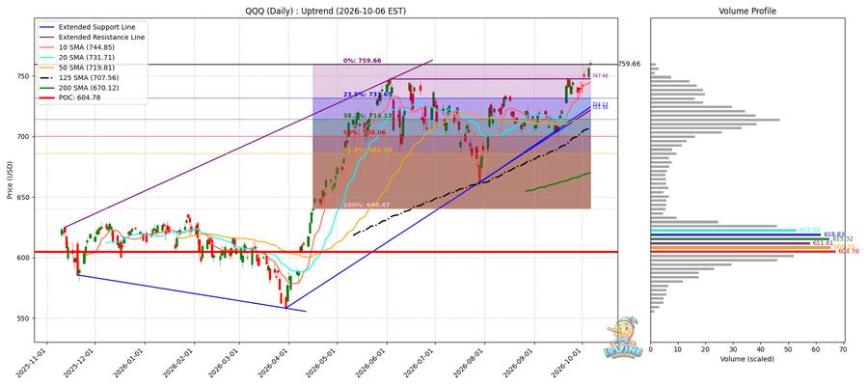The width and height of the screenshot is (868, 386).
Task: Click the "Price (USD)" y-axis label
Action: 10,180
